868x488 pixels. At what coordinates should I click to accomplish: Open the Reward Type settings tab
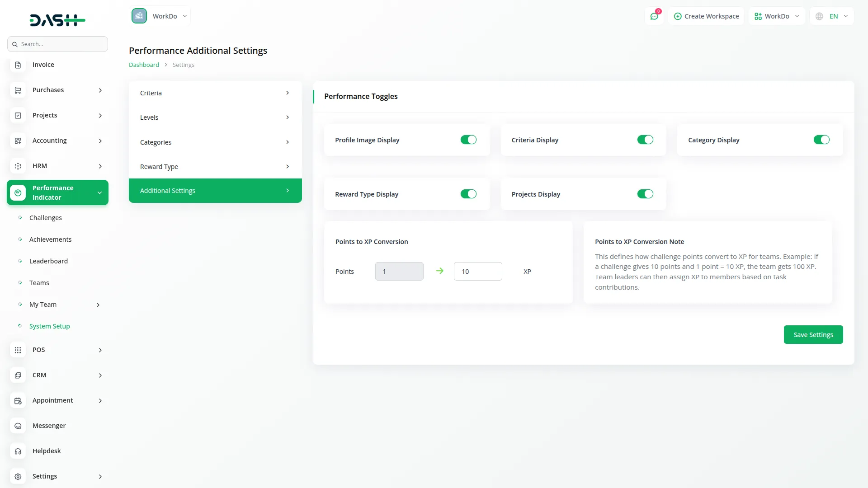point(215,167)
